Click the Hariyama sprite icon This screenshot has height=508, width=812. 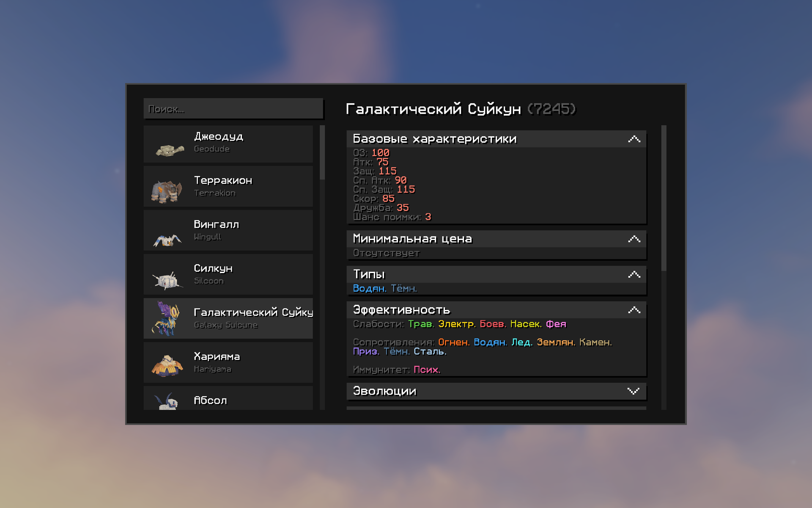(x=167, y=365)
